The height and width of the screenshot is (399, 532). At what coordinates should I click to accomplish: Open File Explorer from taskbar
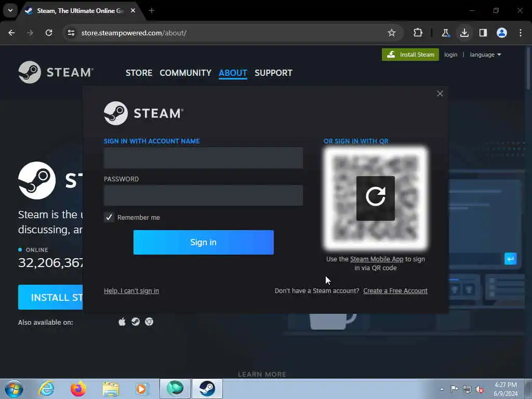tap(111, 389)
